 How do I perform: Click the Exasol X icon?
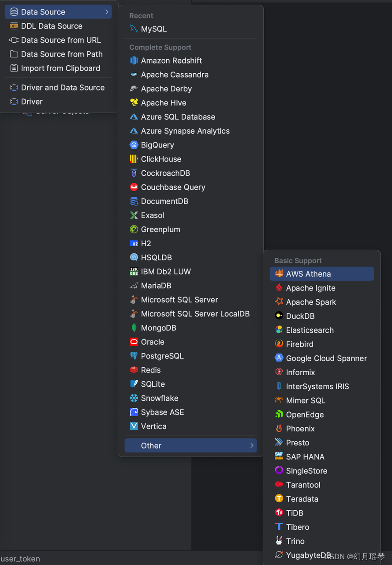[134, 215]
